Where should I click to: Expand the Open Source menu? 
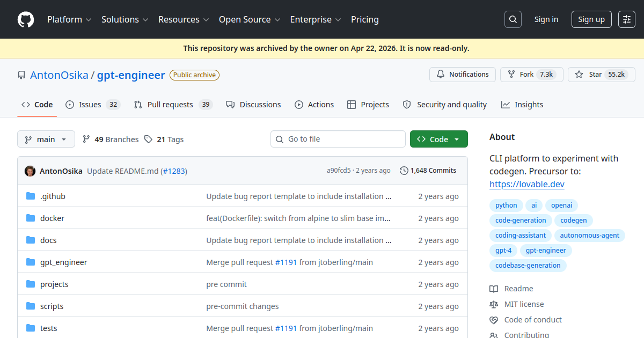point(250,19)
